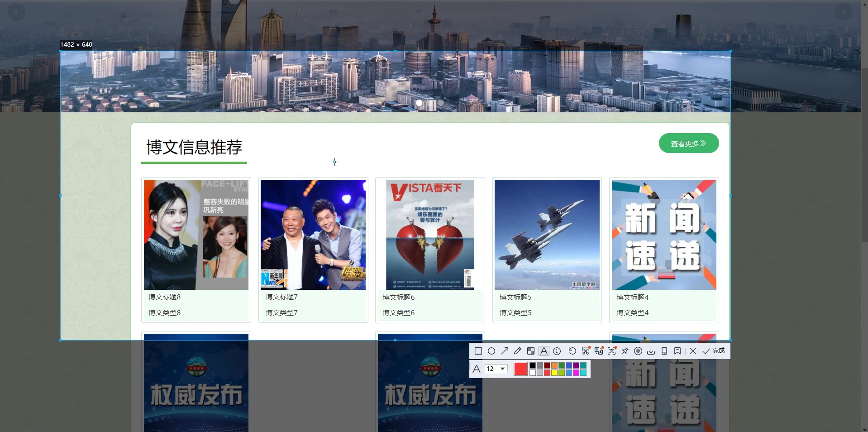Click the 查看更多 button

click(688, 143)
